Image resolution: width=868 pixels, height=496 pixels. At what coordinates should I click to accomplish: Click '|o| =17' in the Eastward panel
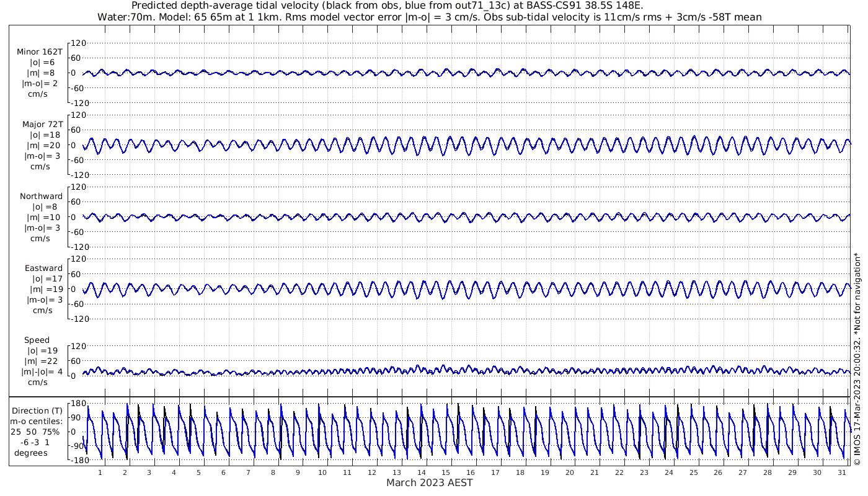coord(47,279)
